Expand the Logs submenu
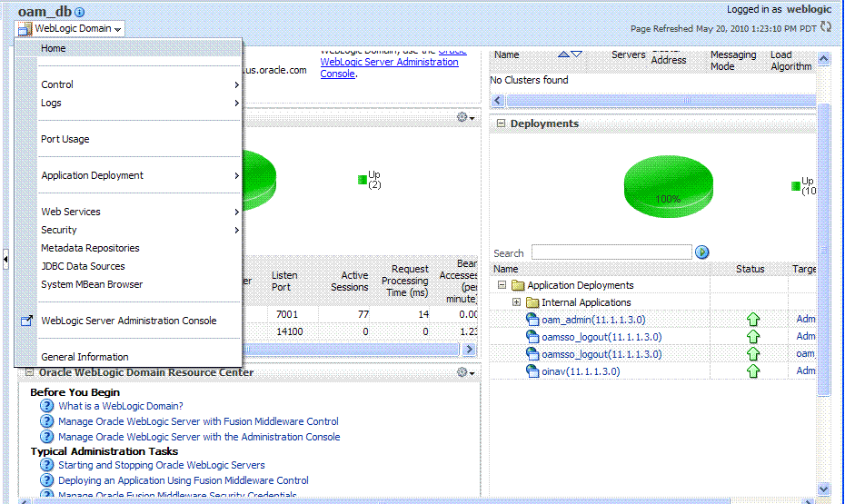 [139, 103]
